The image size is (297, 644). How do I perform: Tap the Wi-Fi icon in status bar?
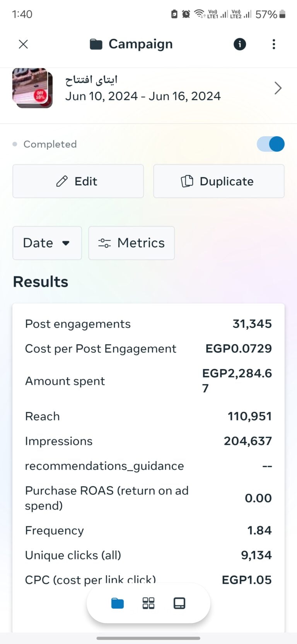coord(200,14)
